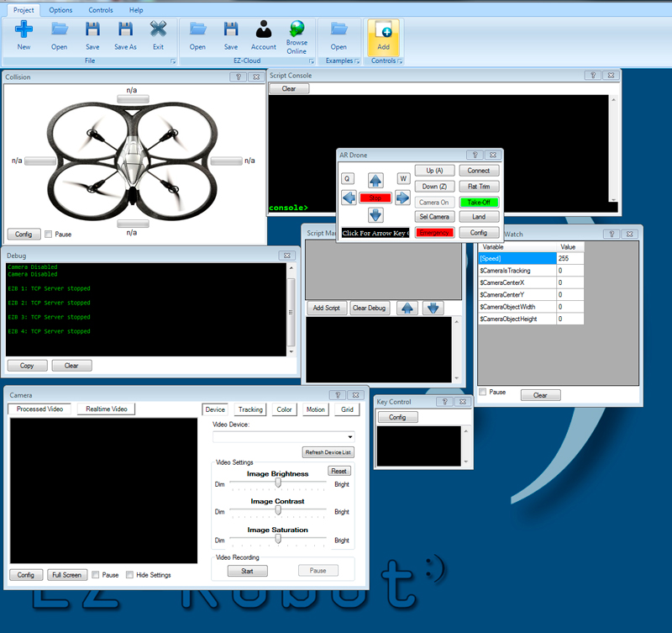The width and height of the screenshot is (672, 633).
Task: Click the red Stop button
Action: point(375,198)
